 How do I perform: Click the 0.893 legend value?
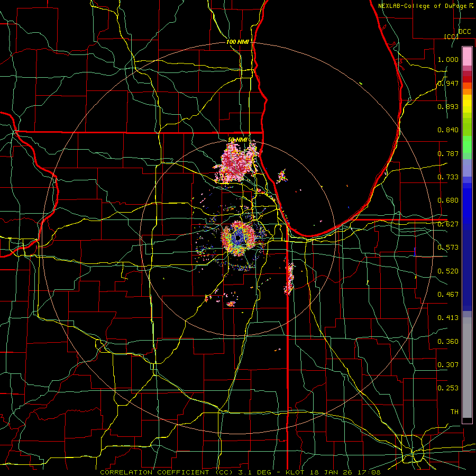[x=448, y=106]
